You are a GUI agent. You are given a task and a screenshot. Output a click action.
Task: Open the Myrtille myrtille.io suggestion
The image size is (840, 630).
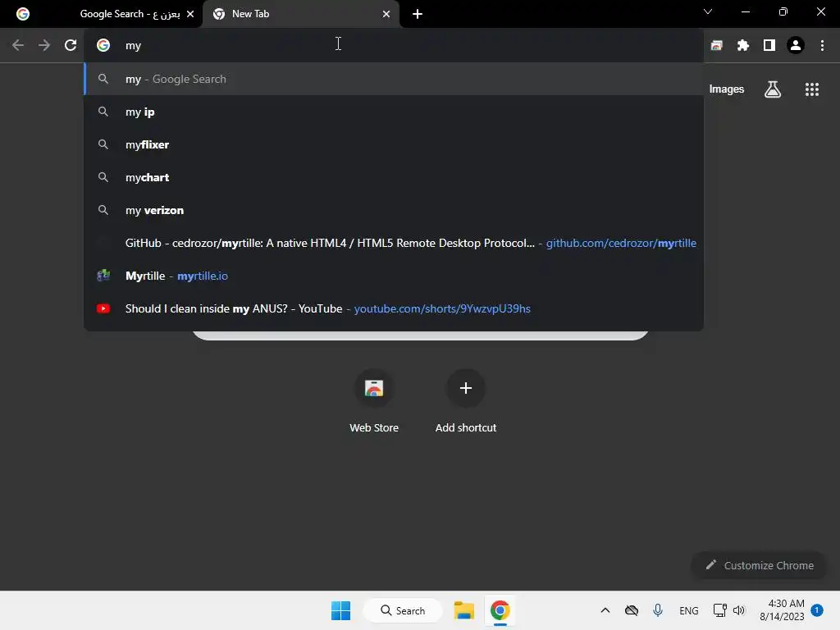[395, 276]
